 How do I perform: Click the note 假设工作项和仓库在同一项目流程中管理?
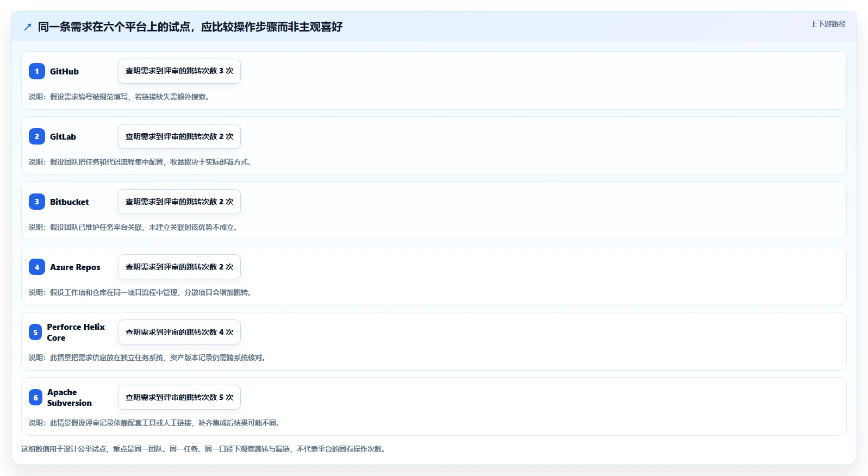pos(140,292)
